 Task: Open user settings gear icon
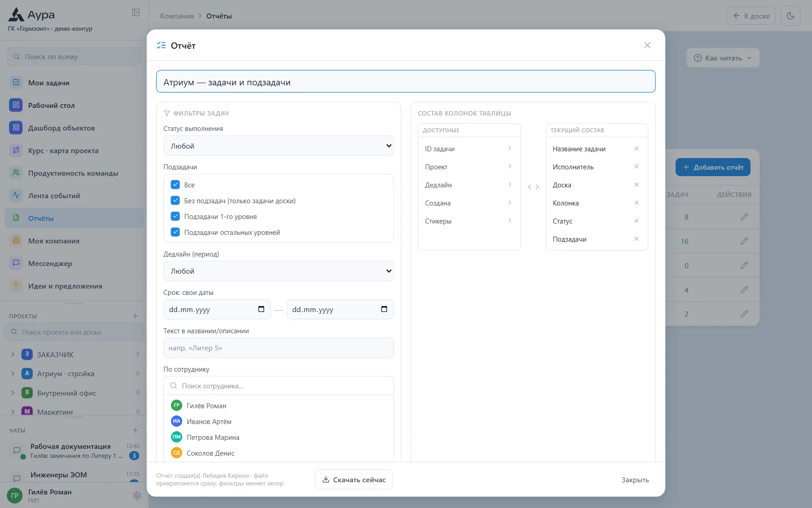pyautogui.click(x=137, y=495)
